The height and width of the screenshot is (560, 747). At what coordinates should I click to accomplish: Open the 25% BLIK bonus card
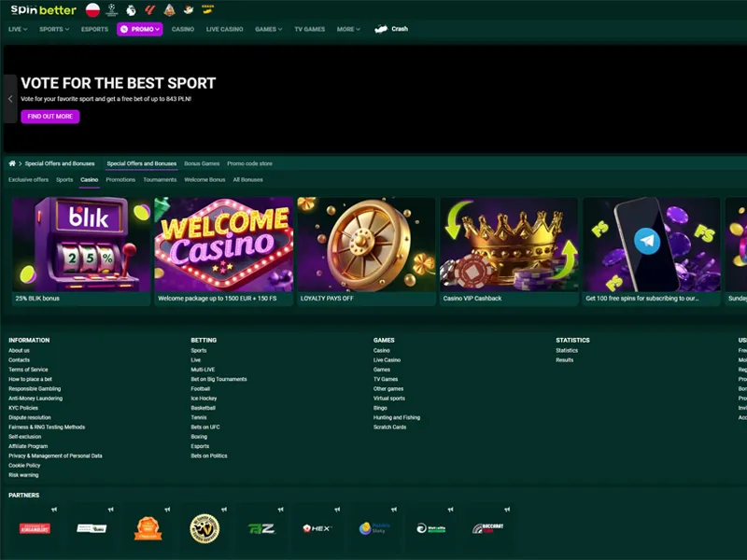(81, 250)
